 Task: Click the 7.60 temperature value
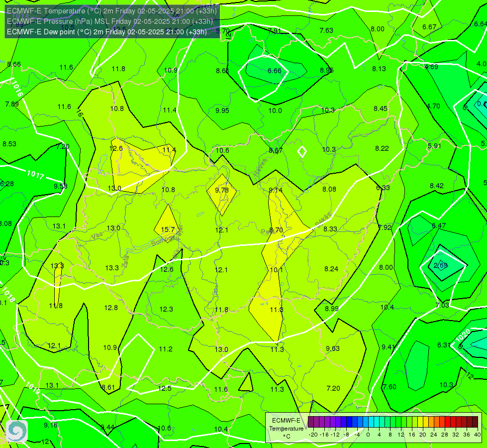[x=390, y=387]
